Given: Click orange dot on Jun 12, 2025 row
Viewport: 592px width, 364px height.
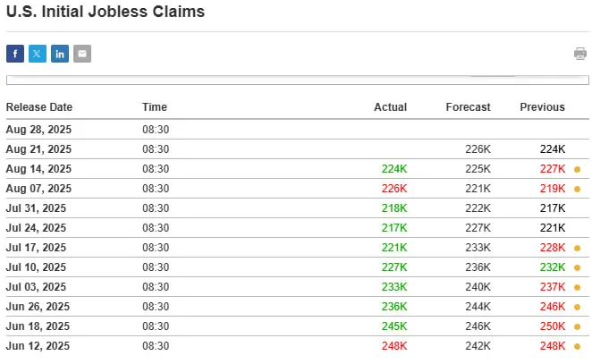Looking at the screenshot, I should pos(577,346).
